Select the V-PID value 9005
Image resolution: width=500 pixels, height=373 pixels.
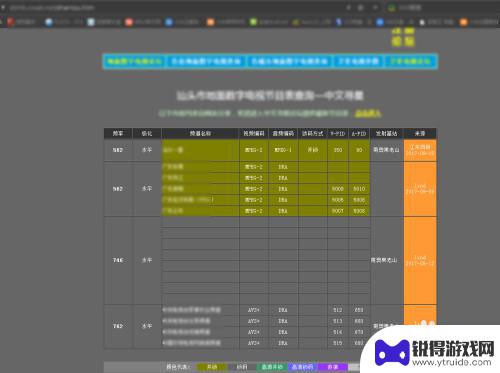pos(338,200)
